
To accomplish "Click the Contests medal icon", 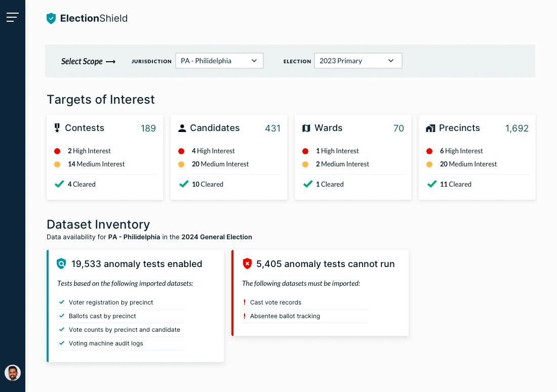I will (57, 128).
